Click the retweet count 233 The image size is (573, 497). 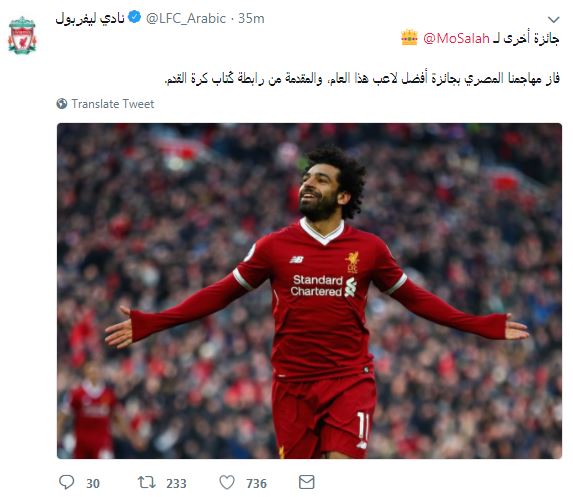pyautogui.click(x=176, y=483)
